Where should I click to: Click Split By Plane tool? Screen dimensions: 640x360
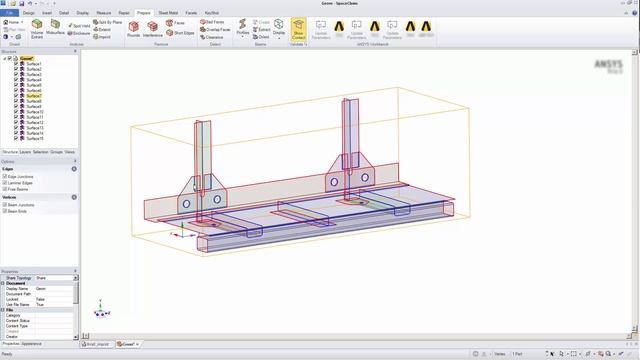pos(108,22)
